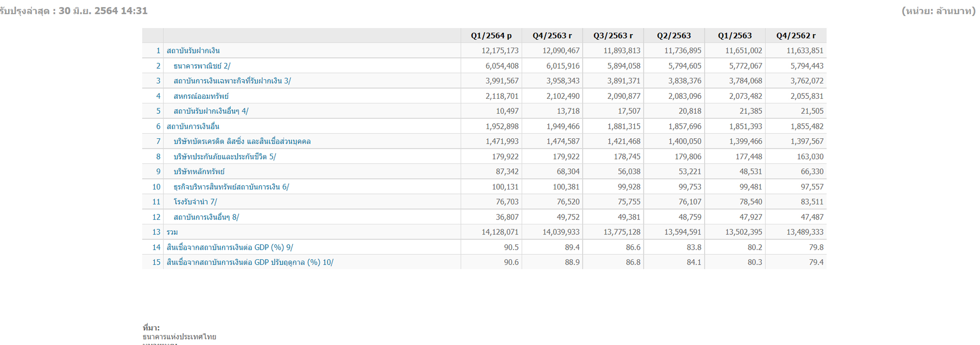980x345 pixels.
Task: Click the GDP ปรับฤดูกาล (%) 10/ row link
Action: (x=250, y=262)
